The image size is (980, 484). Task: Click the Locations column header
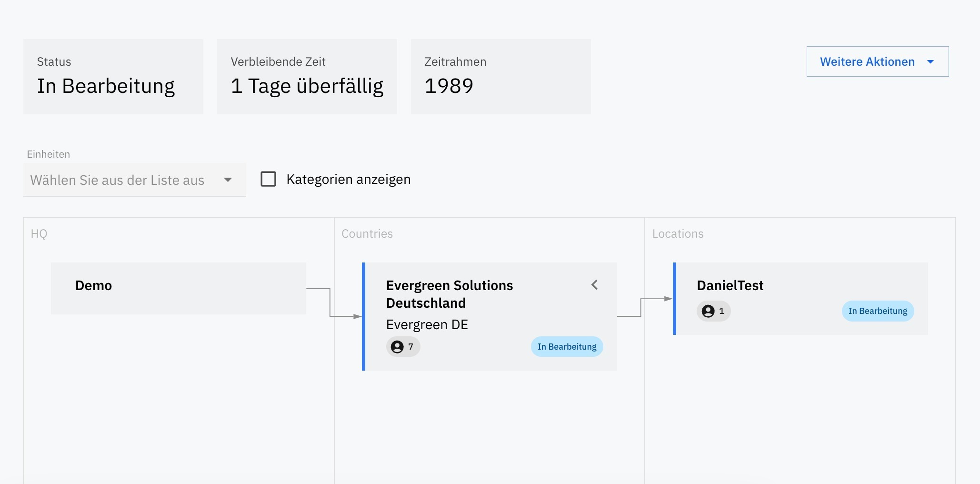tap(678, 233)
